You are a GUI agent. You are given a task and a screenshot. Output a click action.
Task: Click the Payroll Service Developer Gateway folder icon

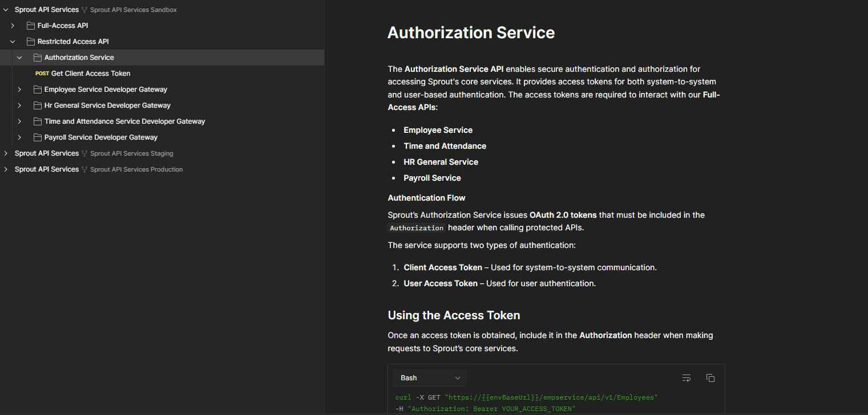point(38,137)
